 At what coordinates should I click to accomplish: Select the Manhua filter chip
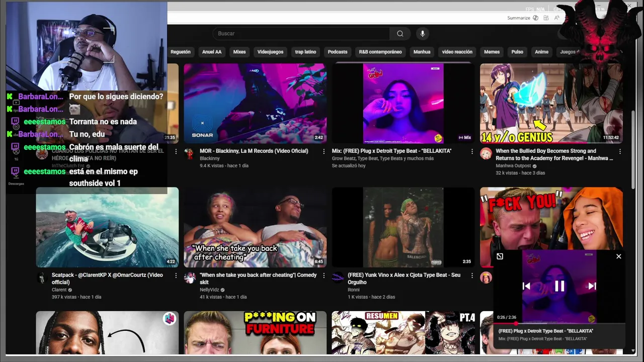(x=422, y=52)
